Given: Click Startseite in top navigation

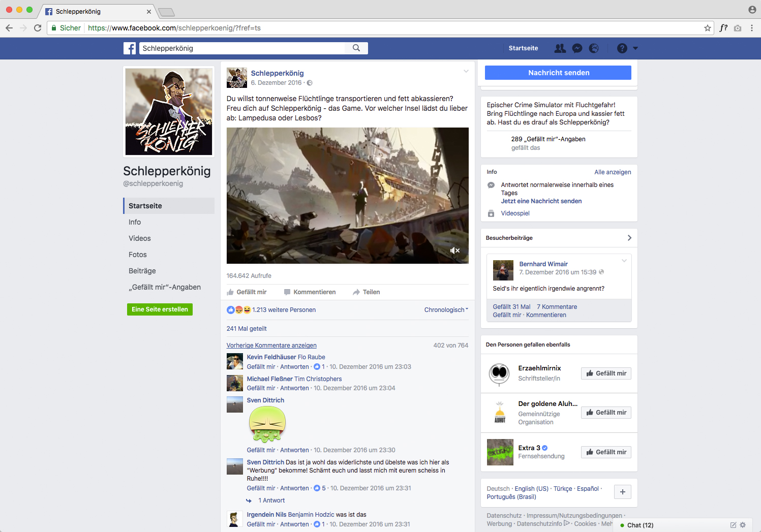Looking at the screenshot, I should (523, 48).
